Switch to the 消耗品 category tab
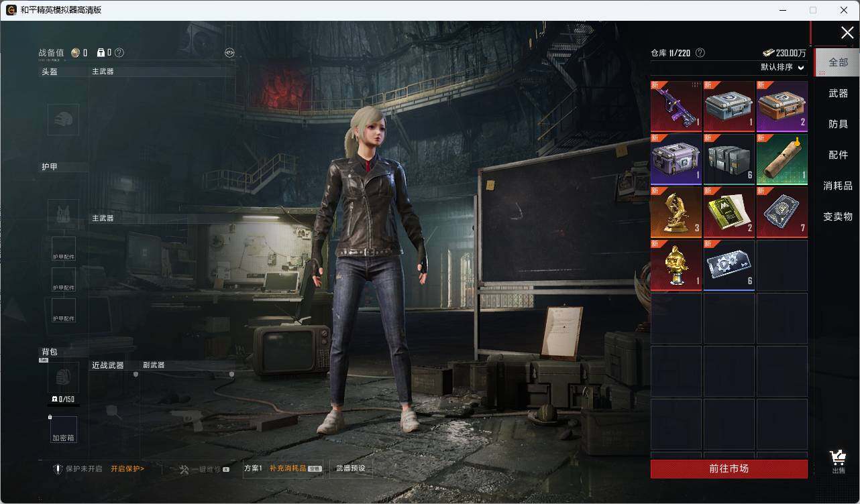 [838, 186]
